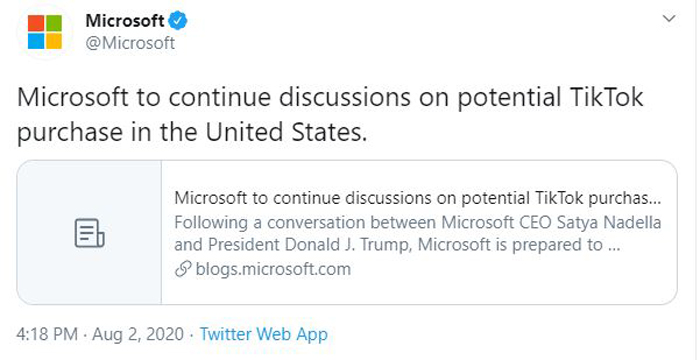Click the blue square of the Microsoft logo
700x360 pixels.
pyautogui.click(x=36, y=41)
